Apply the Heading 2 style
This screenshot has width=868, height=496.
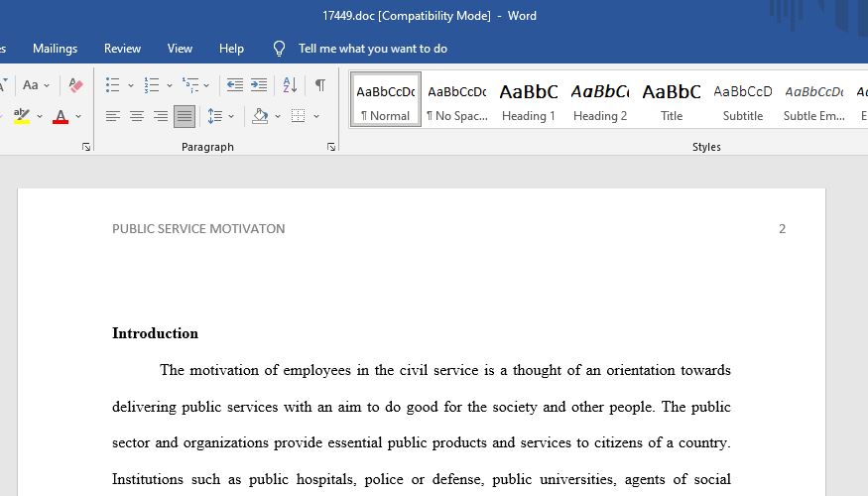(x=600, y=99)
